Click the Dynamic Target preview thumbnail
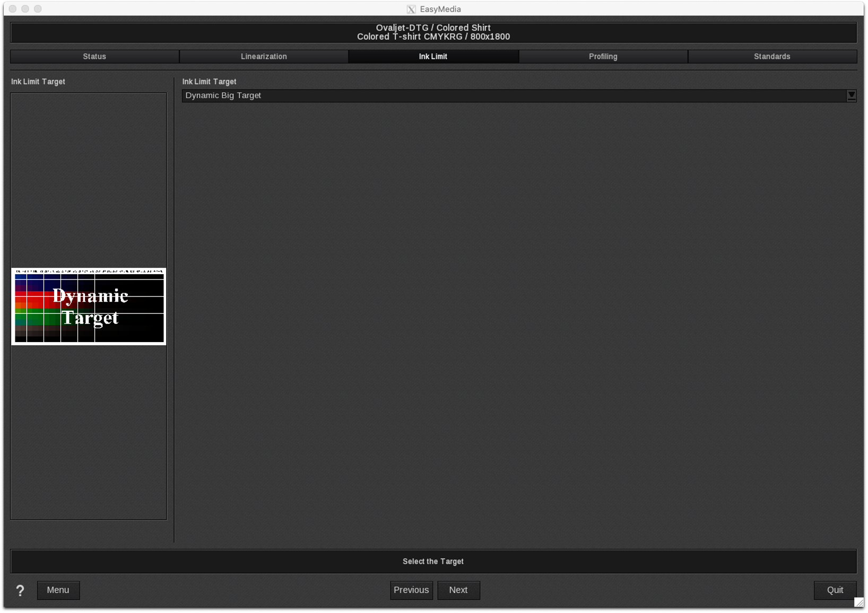The width and height of the screenshot is (868, 613). tap(89, 306)
